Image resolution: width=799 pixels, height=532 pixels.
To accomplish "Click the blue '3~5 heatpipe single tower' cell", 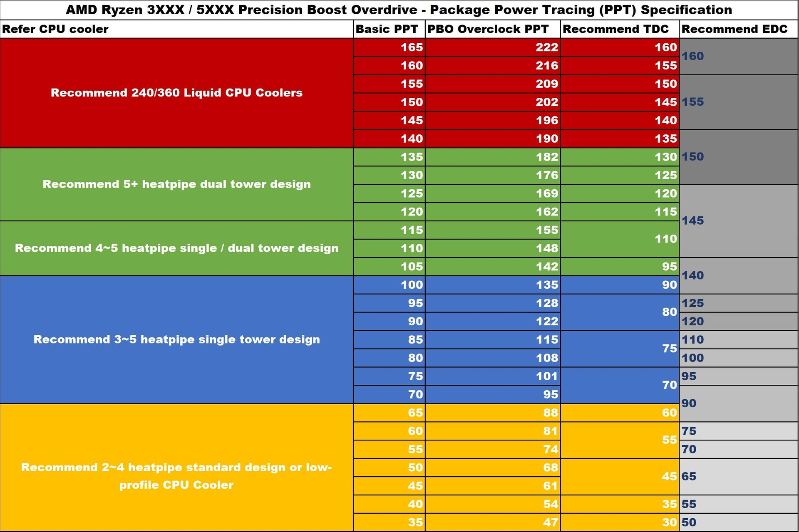I will pyautogui.click(x=176, y=339).
